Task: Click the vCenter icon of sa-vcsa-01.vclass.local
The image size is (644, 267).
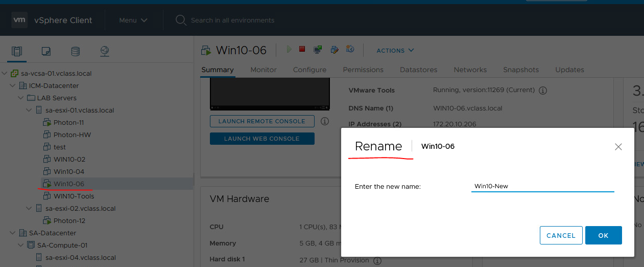Action: tap(15, 73)
